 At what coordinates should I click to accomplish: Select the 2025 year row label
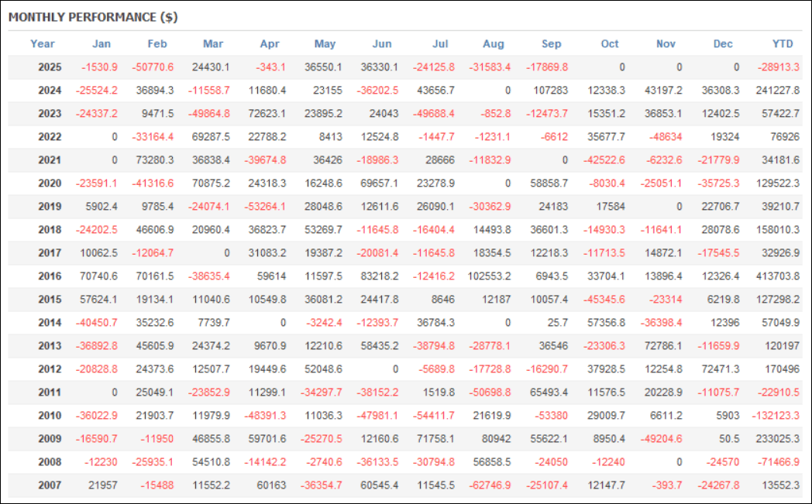click(50, 67)
